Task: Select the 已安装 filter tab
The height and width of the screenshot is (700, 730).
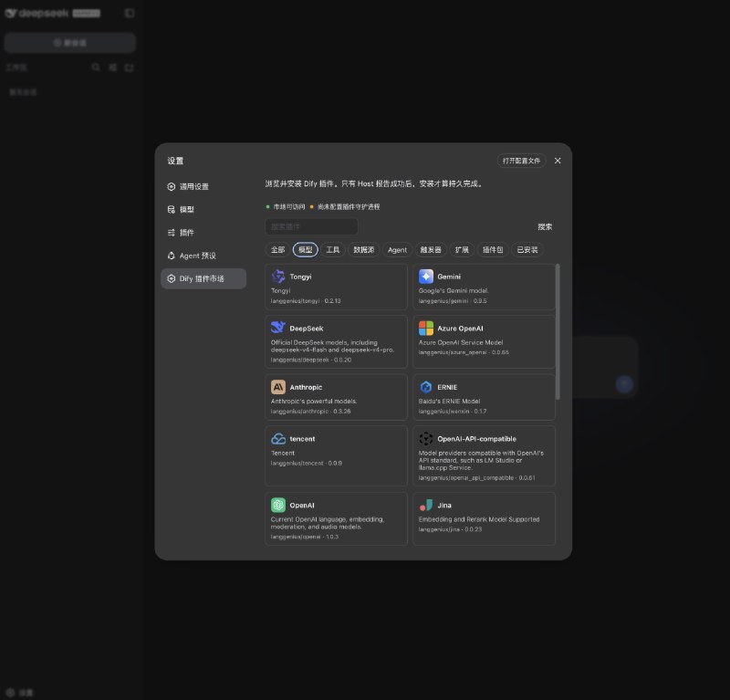Action: click(527, 250)
